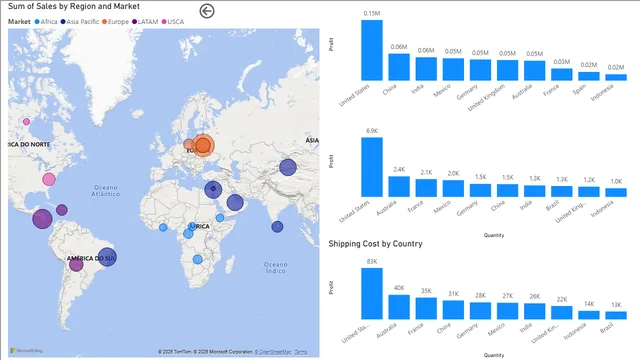Select the small purple bubble over the Caribbean
The height and width of the screenshot is (360, 640).
[x=62, y=210]
